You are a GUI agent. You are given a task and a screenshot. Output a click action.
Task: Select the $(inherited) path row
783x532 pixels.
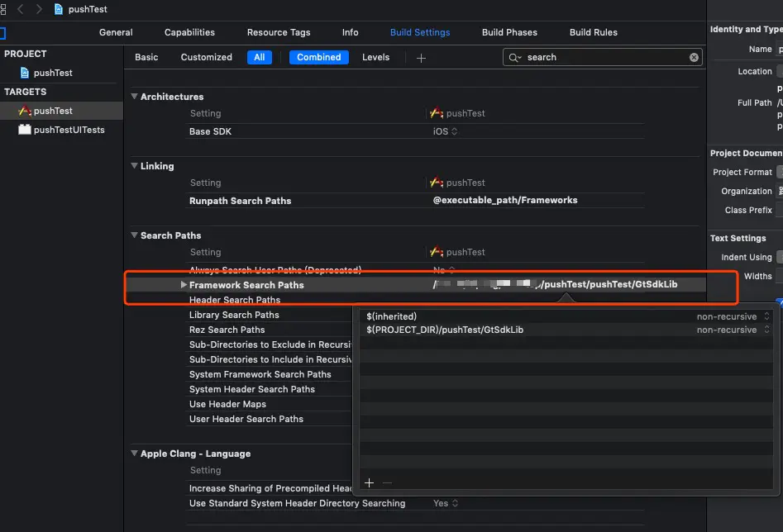(x=566, y=316)
